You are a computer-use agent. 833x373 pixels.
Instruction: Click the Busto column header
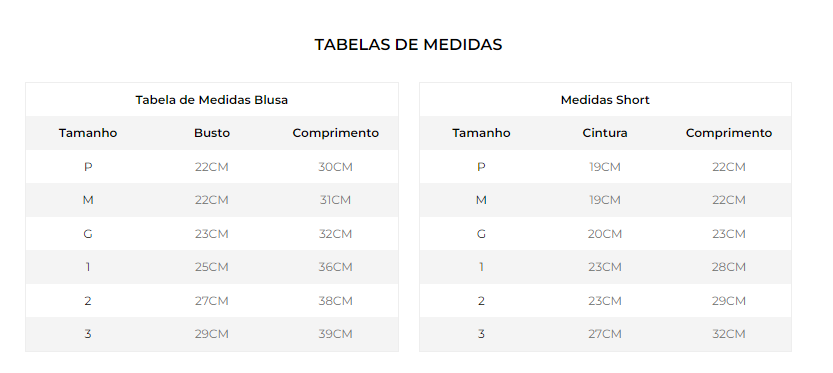click(x=212, y=133)
